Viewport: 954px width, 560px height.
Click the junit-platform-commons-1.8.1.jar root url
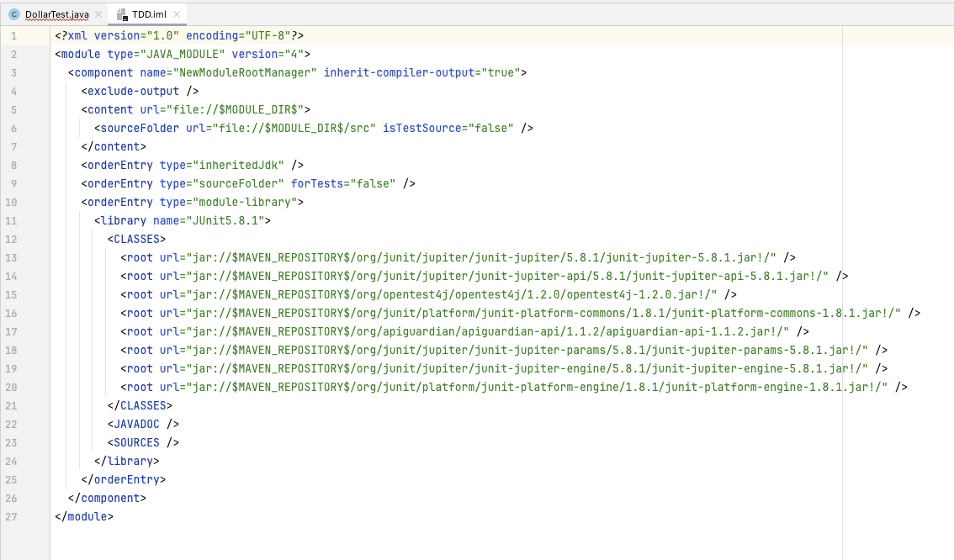[x=544, y=313]
